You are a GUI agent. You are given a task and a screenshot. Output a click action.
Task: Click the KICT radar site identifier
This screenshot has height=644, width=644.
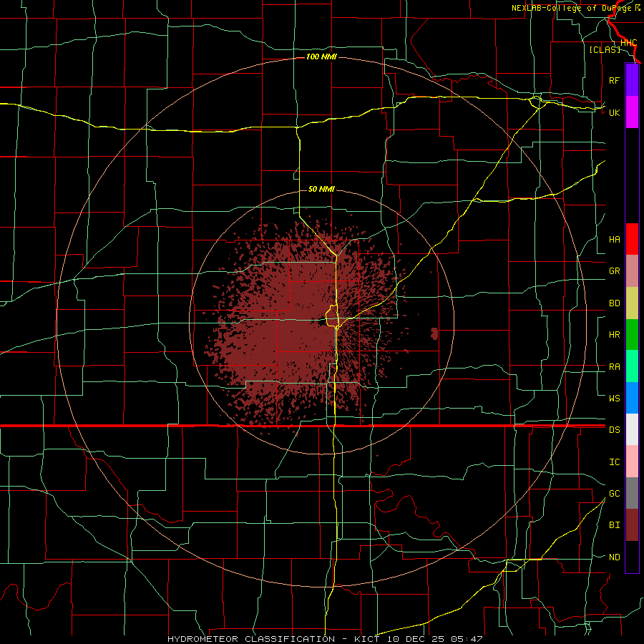(367, 639)
